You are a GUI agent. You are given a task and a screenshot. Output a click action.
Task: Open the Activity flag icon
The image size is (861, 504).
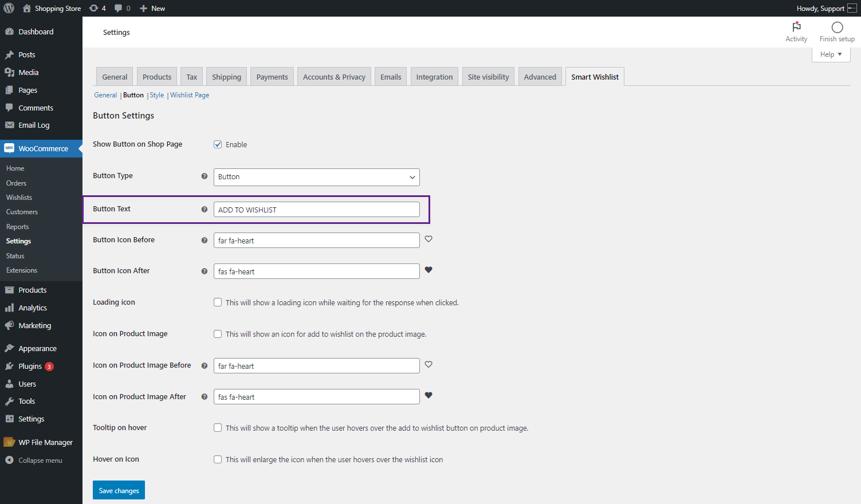(x=796, y=27)
